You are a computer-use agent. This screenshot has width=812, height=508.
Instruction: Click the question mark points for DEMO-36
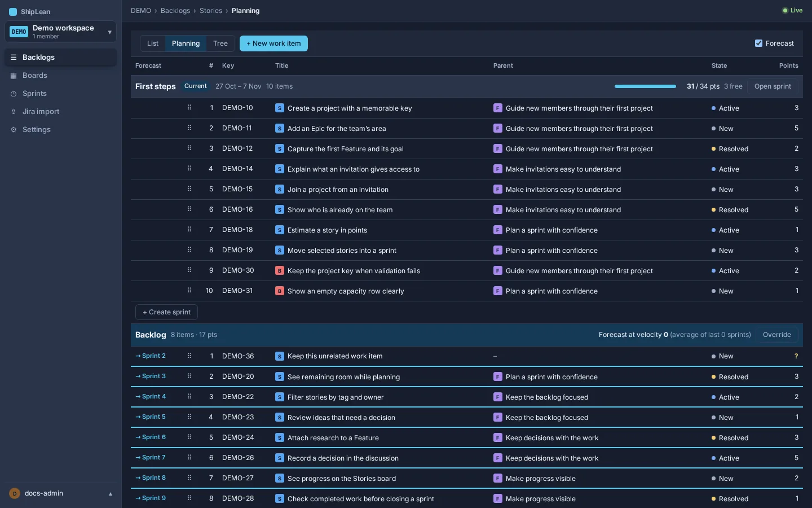tap(796, 356)
